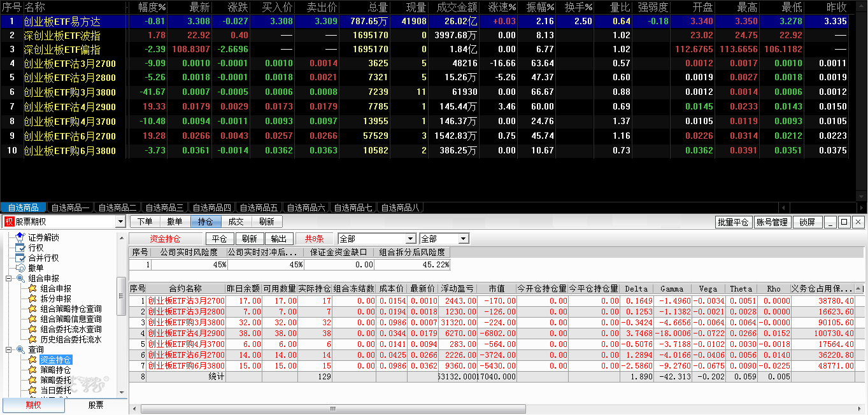Collapse the 组合申报 tree node
This screenshot has width=868, height=415.
(9, 278)
